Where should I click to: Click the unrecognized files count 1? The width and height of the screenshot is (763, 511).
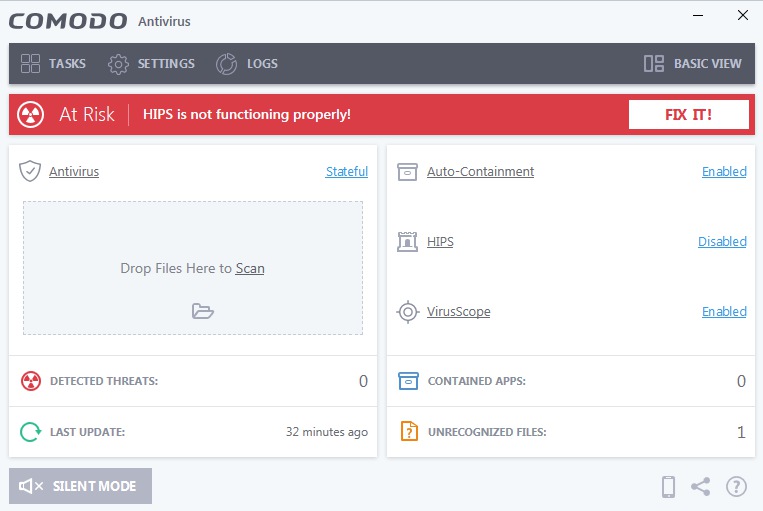(741, 432)
